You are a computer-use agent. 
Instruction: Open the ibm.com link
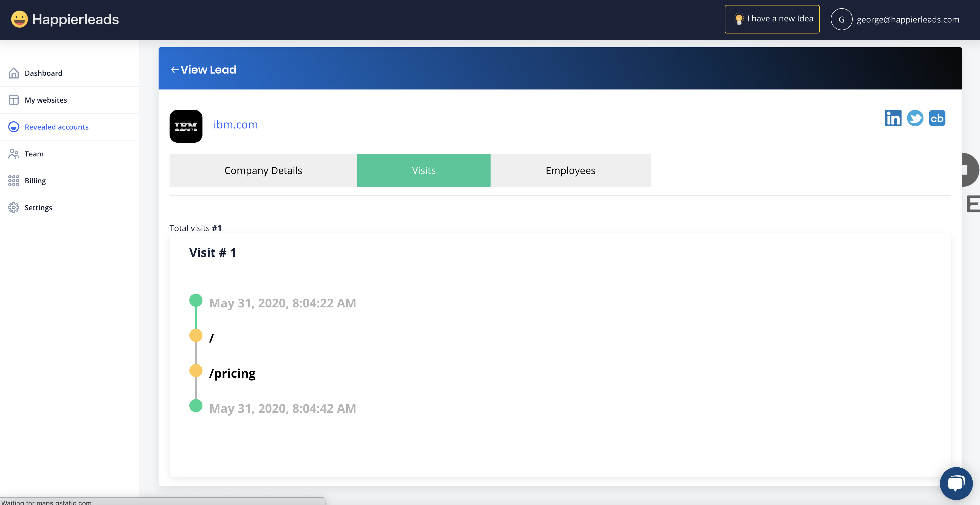point(235,124)
